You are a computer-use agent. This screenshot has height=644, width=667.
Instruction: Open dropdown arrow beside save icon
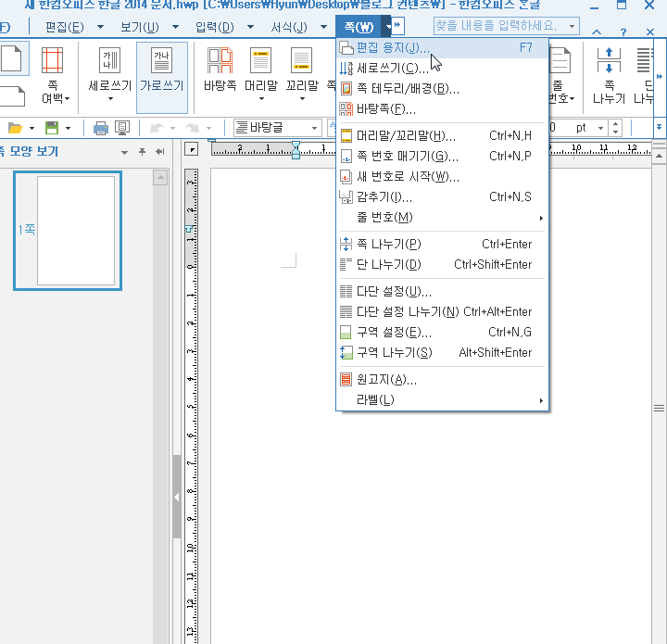point(68,128)
